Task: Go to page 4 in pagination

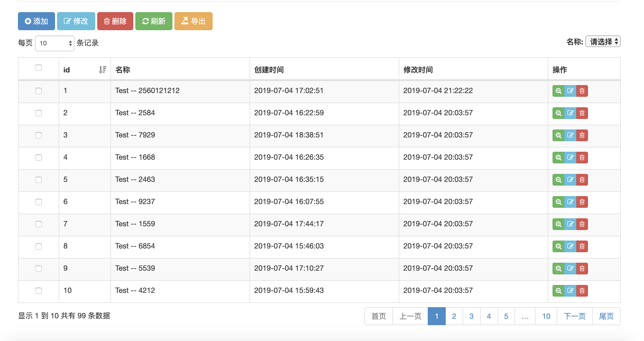Action: (x=489, y=316)
